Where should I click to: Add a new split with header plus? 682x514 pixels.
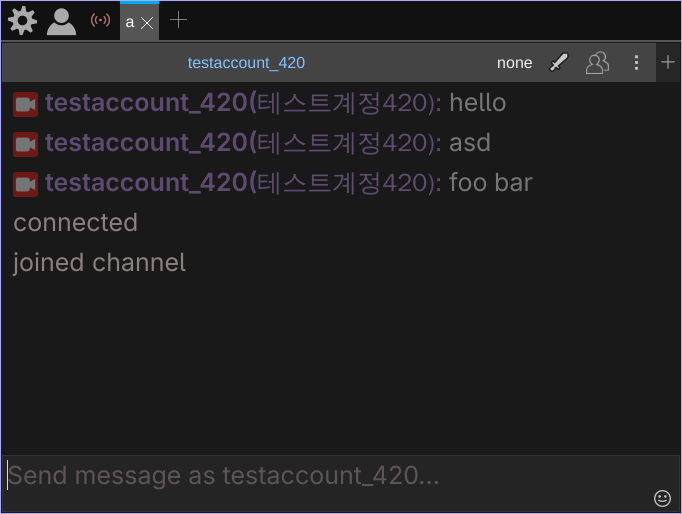click(x=669, y=63)
